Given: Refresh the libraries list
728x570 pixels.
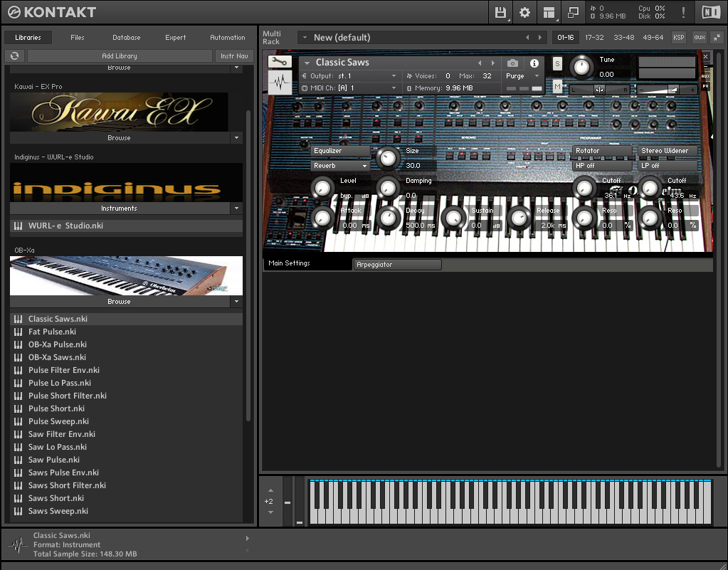Looking at the screenshot, I should (15, 56).
